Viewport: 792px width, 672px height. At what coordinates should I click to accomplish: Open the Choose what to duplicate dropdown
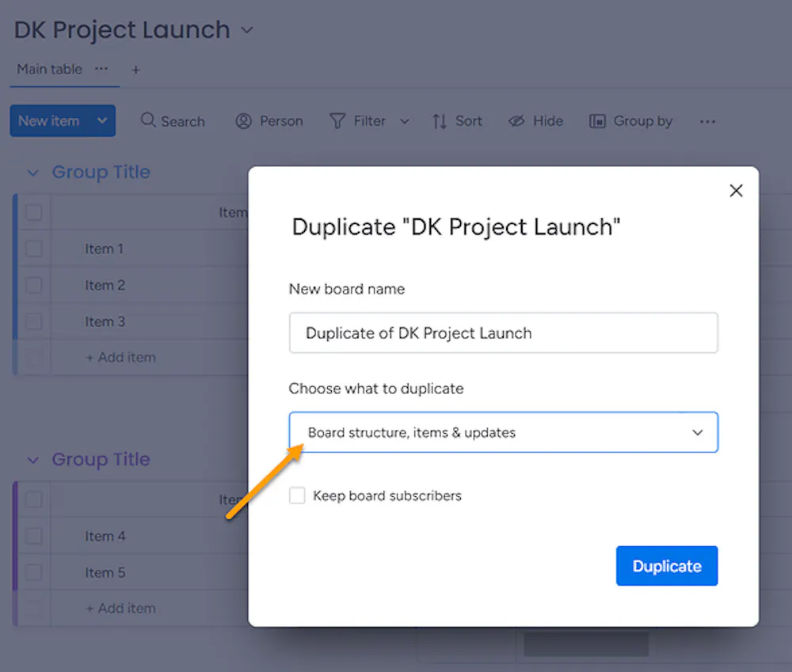point(503,432)
